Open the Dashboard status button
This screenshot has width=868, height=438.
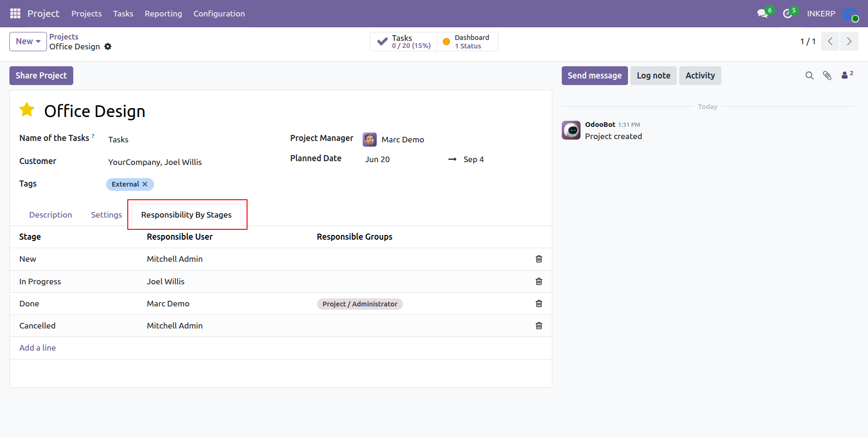(467, 41)
